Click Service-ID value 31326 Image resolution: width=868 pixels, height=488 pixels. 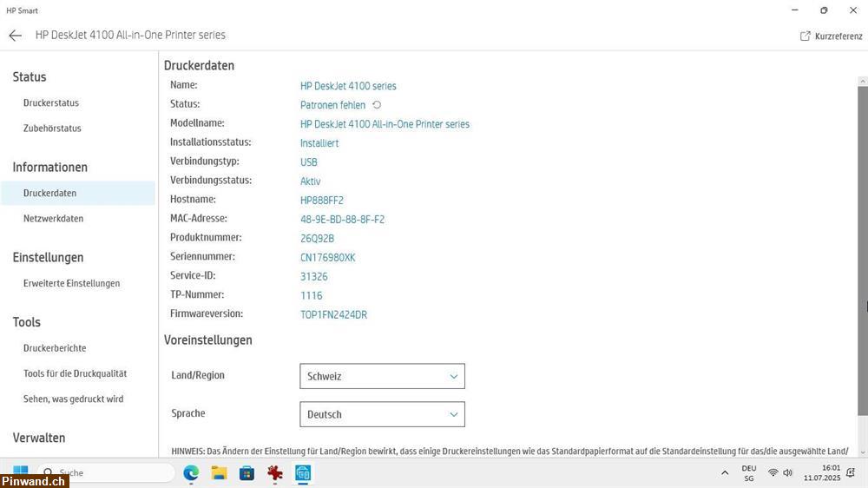[314, 276]
